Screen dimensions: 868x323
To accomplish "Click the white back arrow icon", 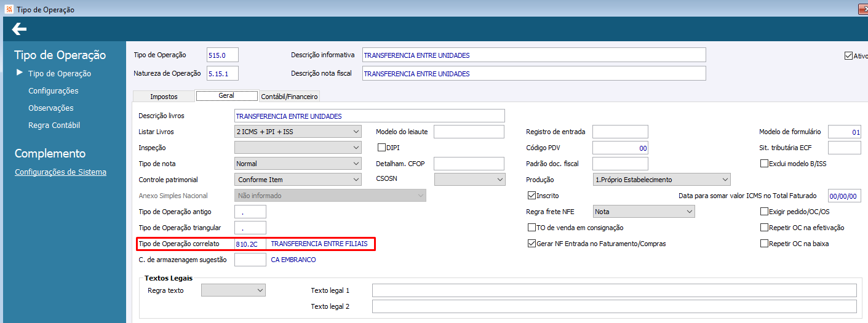I will tap(19, 28).
